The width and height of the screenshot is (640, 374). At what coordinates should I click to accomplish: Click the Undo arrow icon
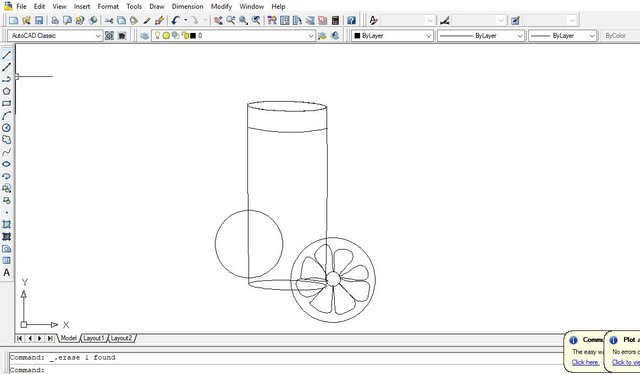pyautogui.click(x=176, y=20)
